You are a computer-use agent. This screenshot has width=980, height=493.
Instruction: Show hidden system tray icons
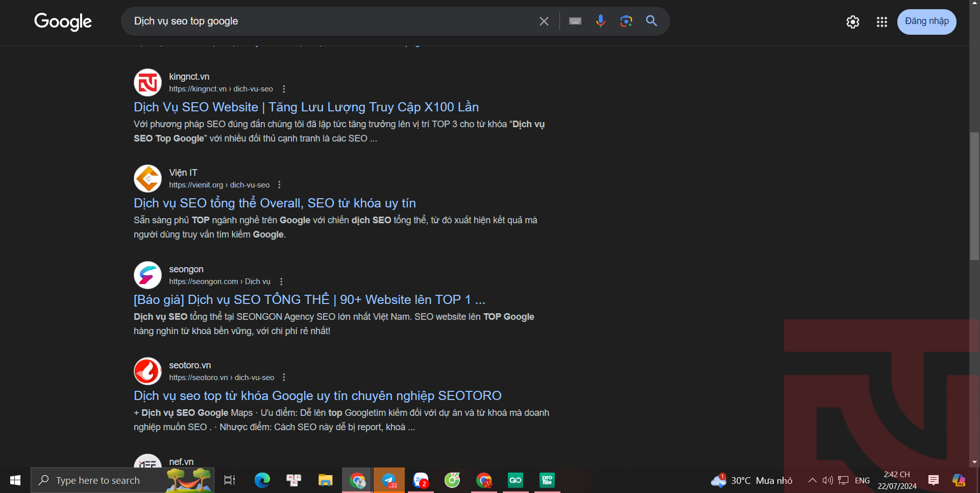pyautogui.click(x=813, y=480)
